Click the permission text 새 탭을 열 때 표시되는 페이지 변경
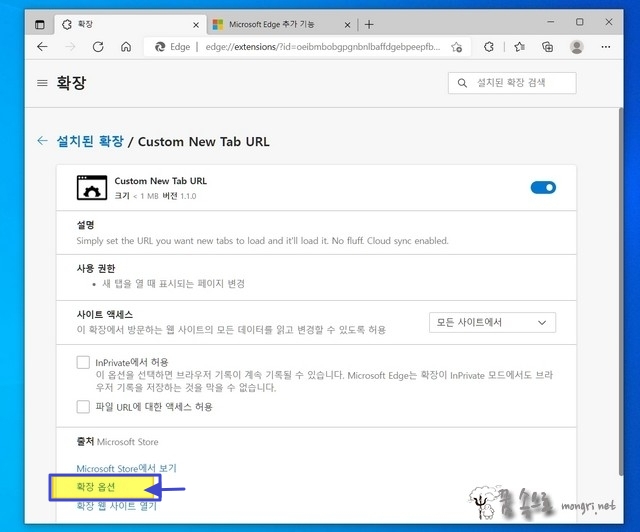Viewport: 640px width, 532px height. [x=173, y=284]
